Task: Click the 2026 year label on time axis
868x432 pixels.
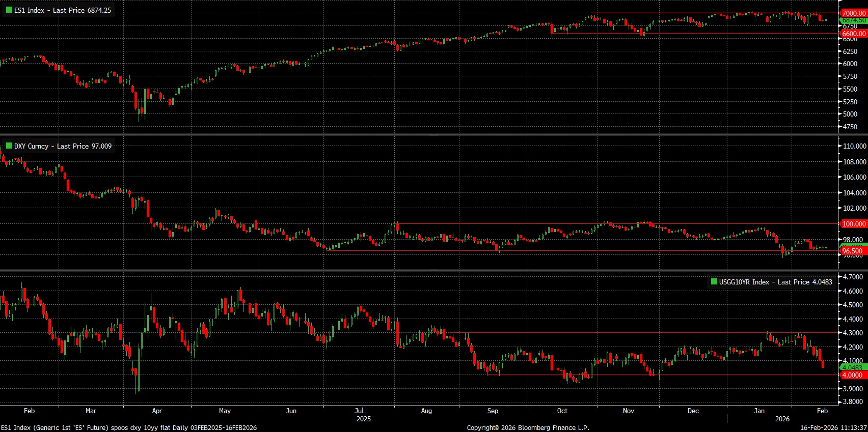Action: 782,419
